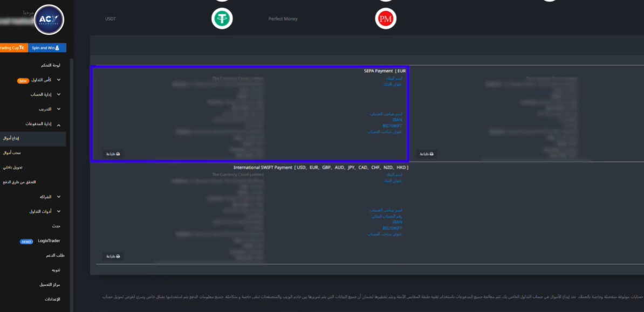Open طلب الدعم support request
This screenshot has height=312, width=644.
click(55, 255)
